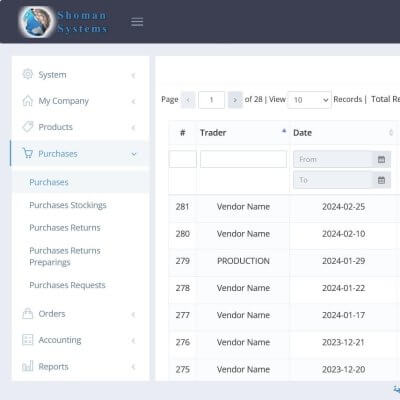
Task: Click date 2023-12-20 cell
Action: click(343, 369)
